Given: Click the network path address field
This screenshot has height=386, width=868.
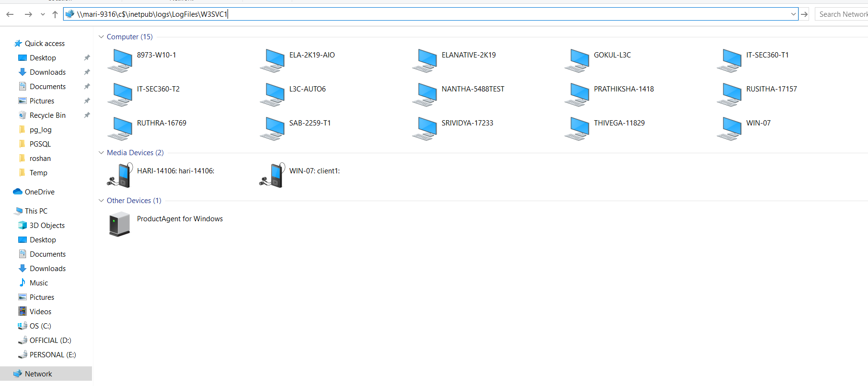Looking at the screenshot, I should [431, 14].
